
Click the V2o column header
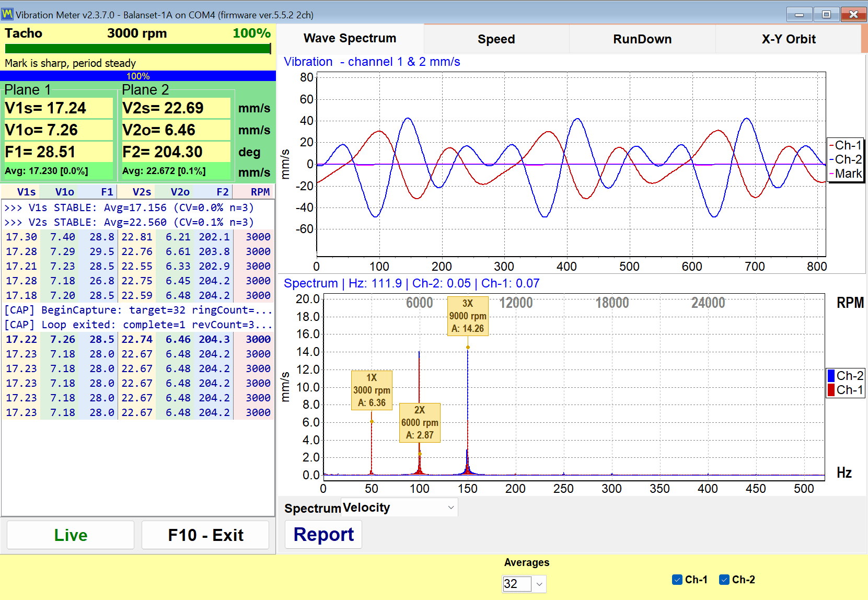180,192
